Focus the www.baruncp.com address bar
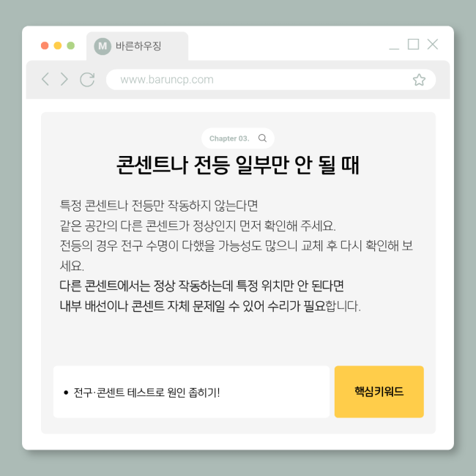The height and width of the screenshot is (476, 476). point(271,80)
